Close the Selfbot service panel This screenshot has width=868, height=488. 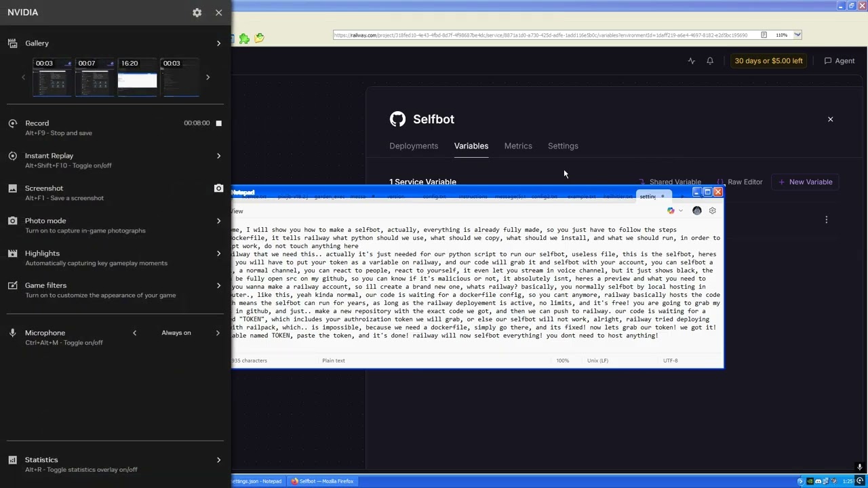click(x=830, y=119)
